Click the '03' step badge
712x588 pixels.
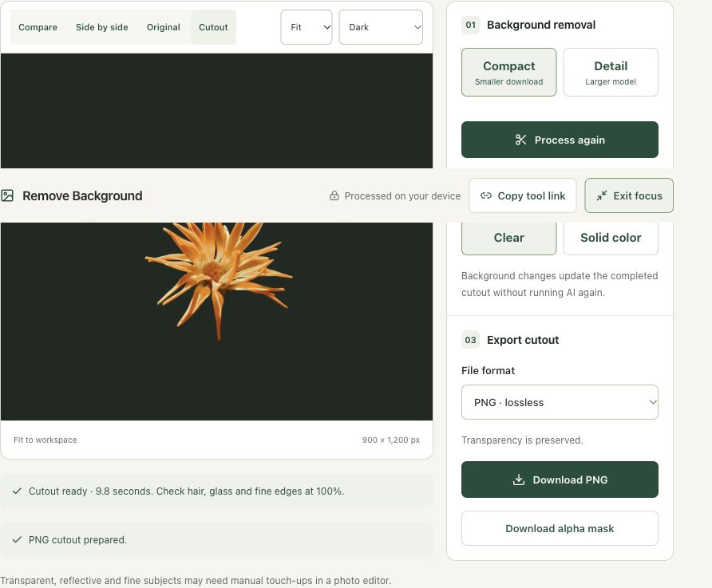pos(470,340)
